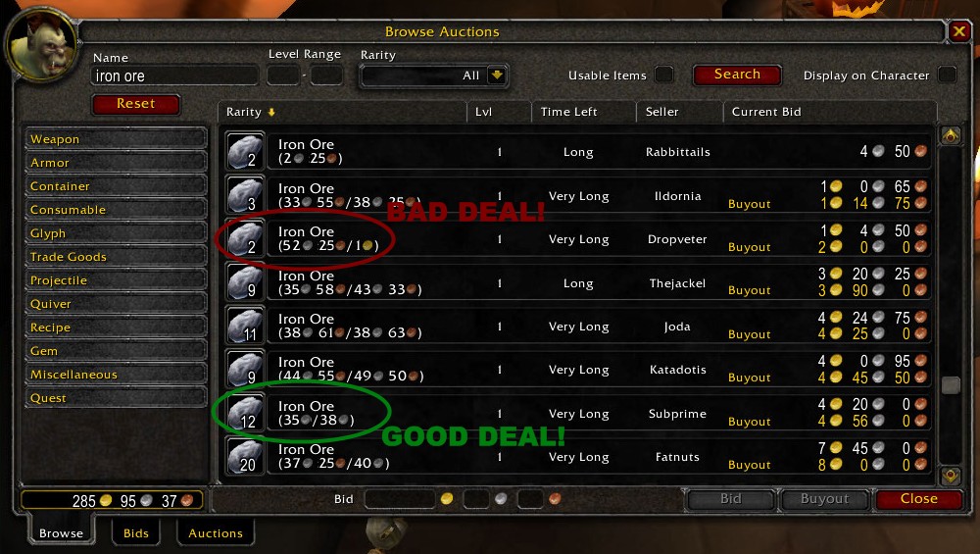Viewport: 980px width, 554px height.
Task: Click the gold coin icon beside Bid field
Action: 447,498
